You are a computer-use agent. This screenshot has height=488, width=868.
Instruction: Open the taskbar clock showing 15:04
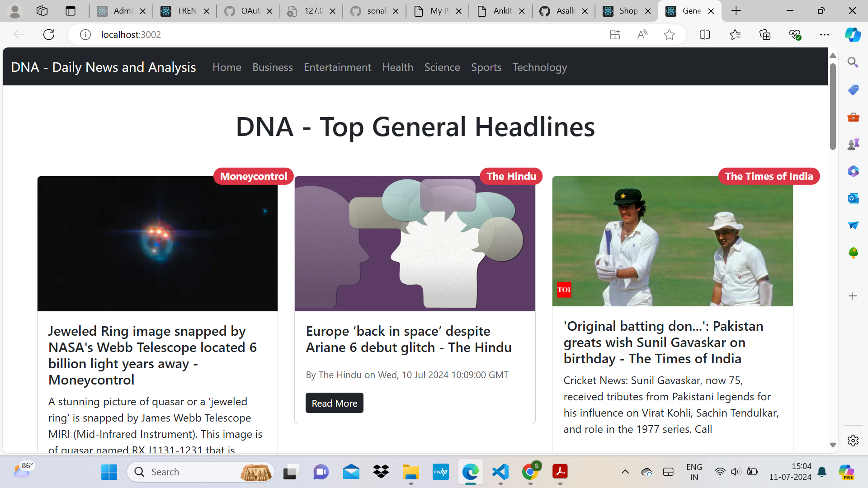(x=790, y=472)
